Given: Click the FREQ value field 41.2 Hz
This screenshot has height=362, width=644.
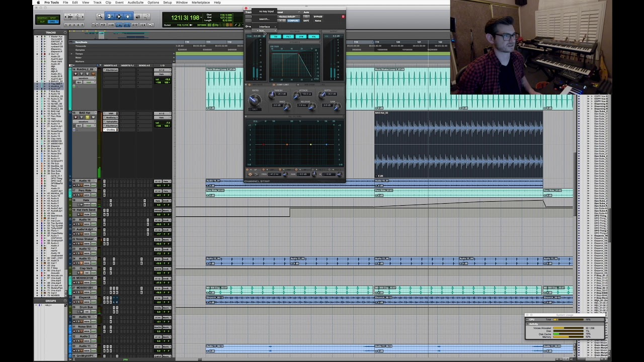Looking at the screenshot, I should [274, 174].
